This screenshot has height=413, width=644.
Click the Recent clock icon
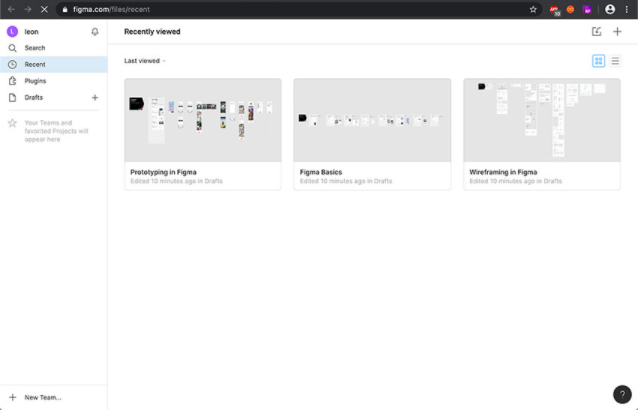13,64
